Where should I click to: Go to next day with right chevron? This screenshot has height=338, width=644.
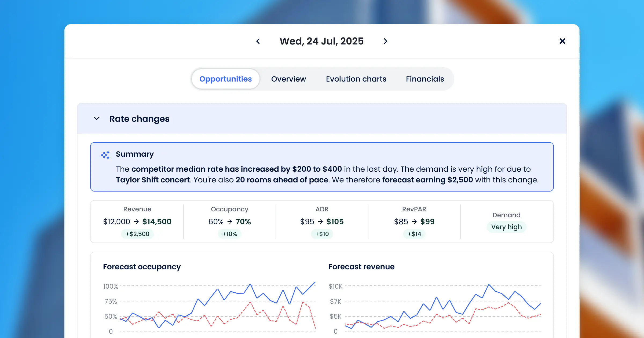[x=386, y=41]
